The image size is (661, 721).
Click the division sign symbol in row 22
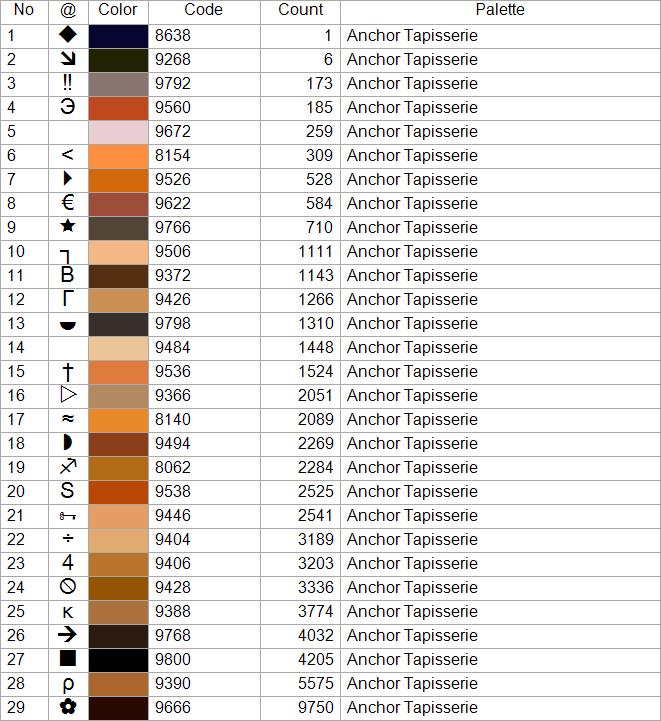pos(68,538)
